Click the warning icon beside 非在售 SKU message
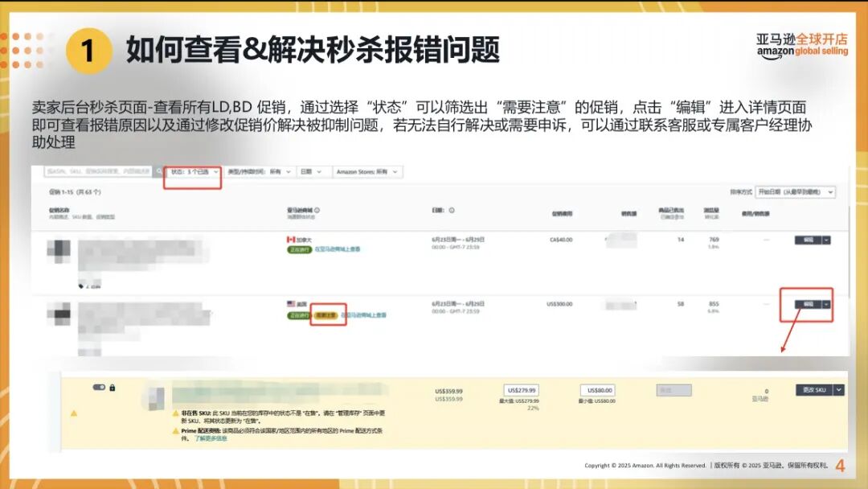Screen dimensions: 868x489 [x=175, y=413]
